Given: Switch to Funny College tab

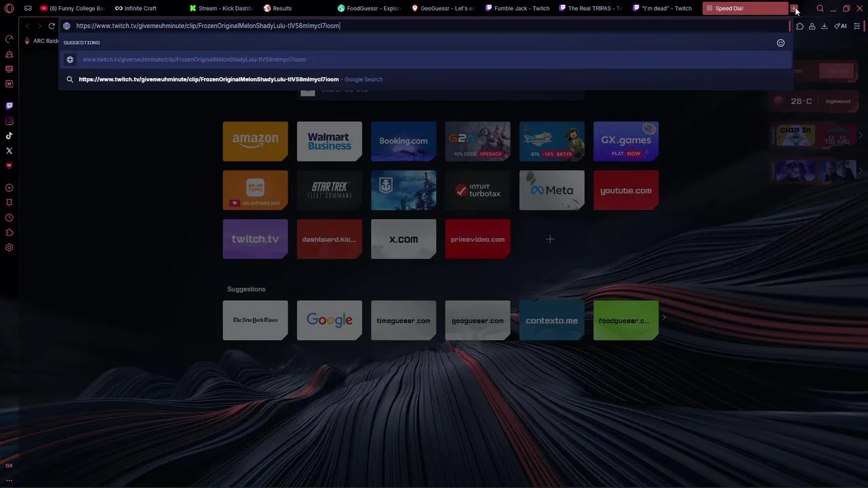Looking at the screenshot, I should pos(72,8).
